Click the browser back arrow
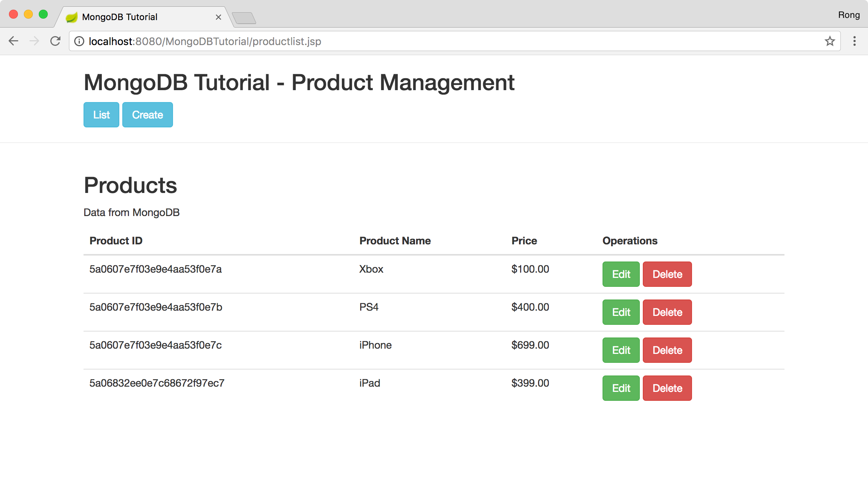Screen dimensions: 868x485 click(x=13, y=41)
